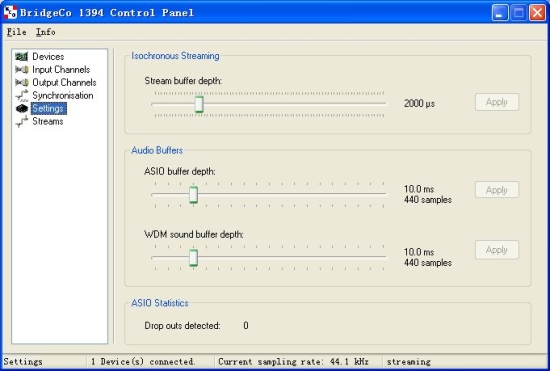This screenshot has width=550, height=371.
Task: Click the 'ASIO Statistics' group label
Action: pos(160,303)
